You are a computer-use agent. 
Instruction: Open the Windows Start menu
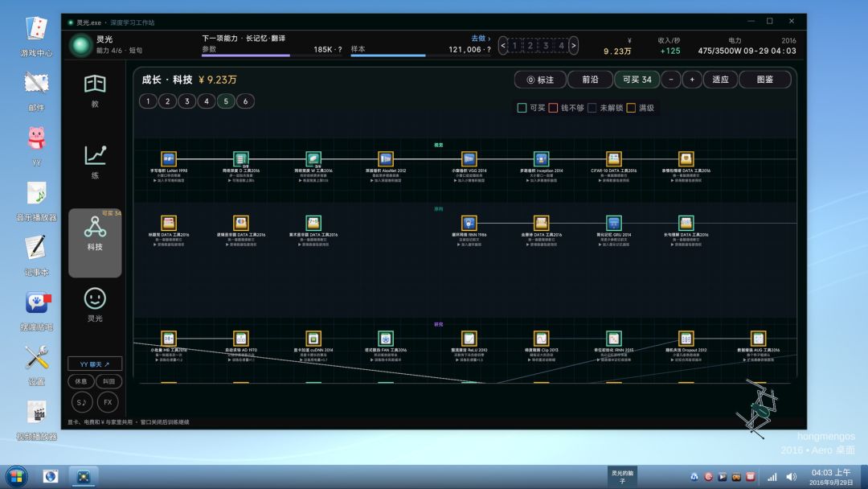tap(16, 476)
